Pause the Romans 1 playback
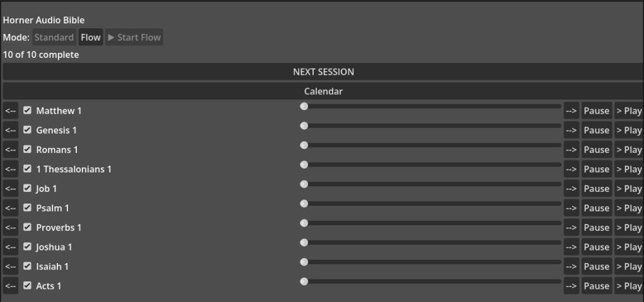 (x=597, y=150)
